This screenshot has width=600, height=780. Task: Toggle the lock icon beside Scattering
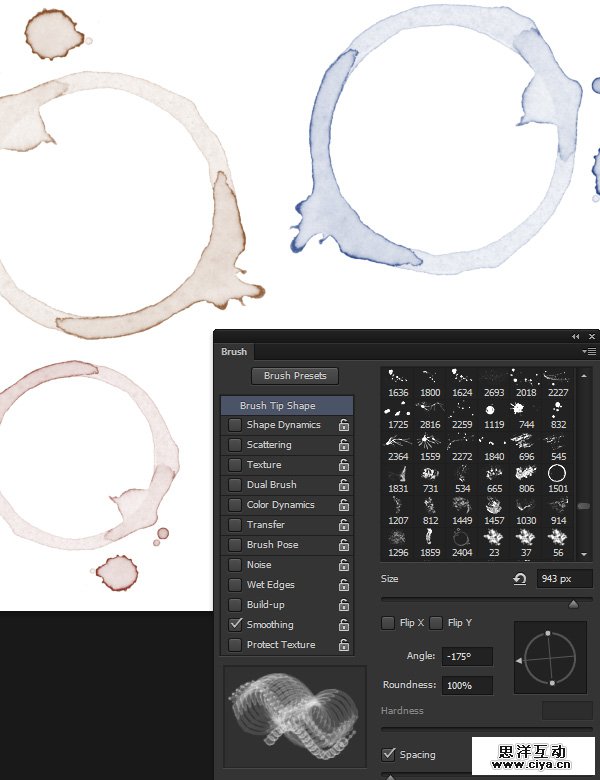click(x=343, y=445)
